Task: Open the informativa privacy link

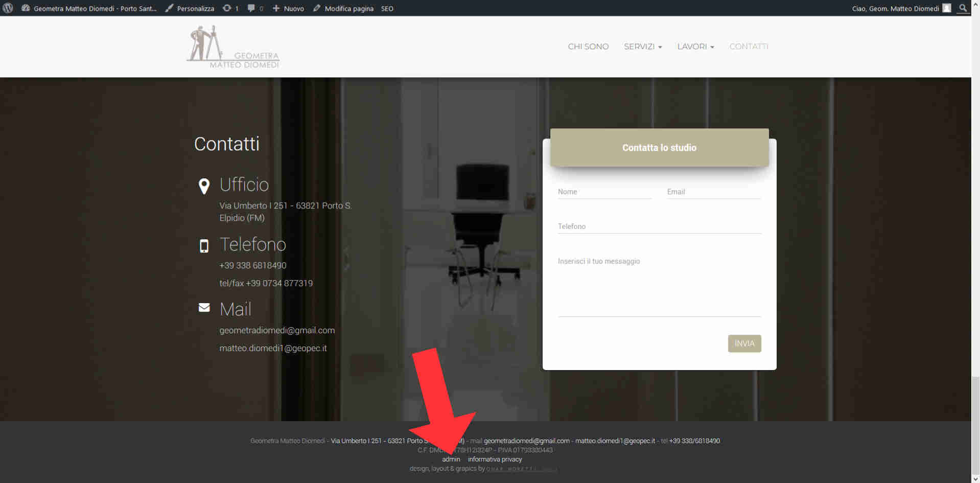Action: (495, 459)
